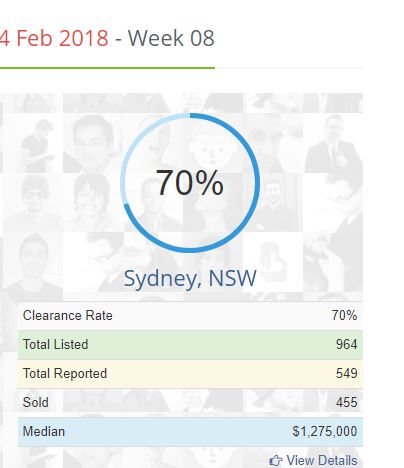Select the green Total Listed row
This screenshot has height=468, width=404.
click(x=190, y=345)
